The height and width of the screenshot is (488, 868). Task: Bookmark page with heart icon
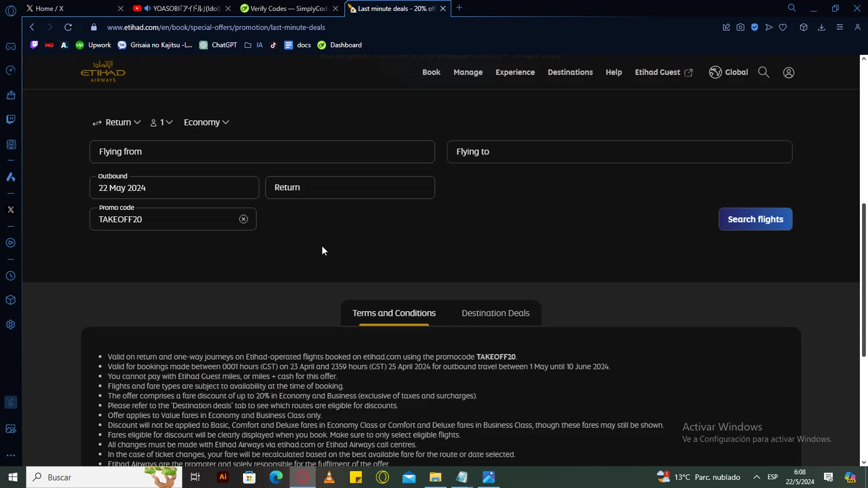[783, 27]
